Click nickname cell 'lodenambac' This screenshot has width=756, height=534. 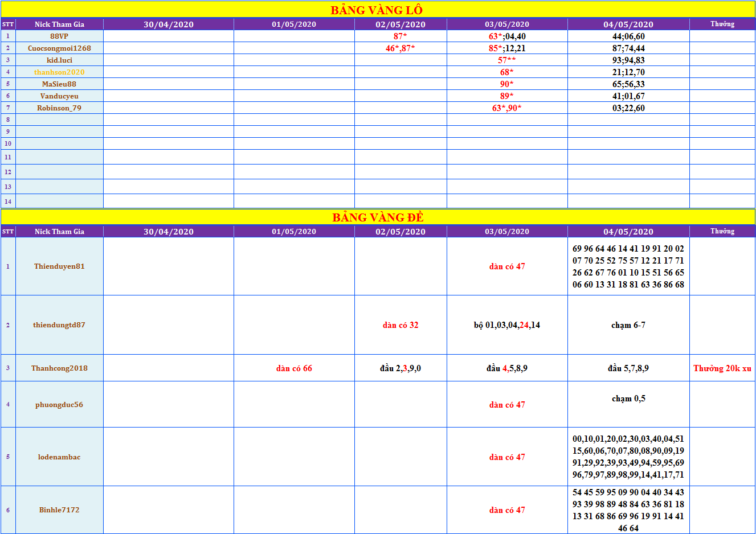coord(59,457)
